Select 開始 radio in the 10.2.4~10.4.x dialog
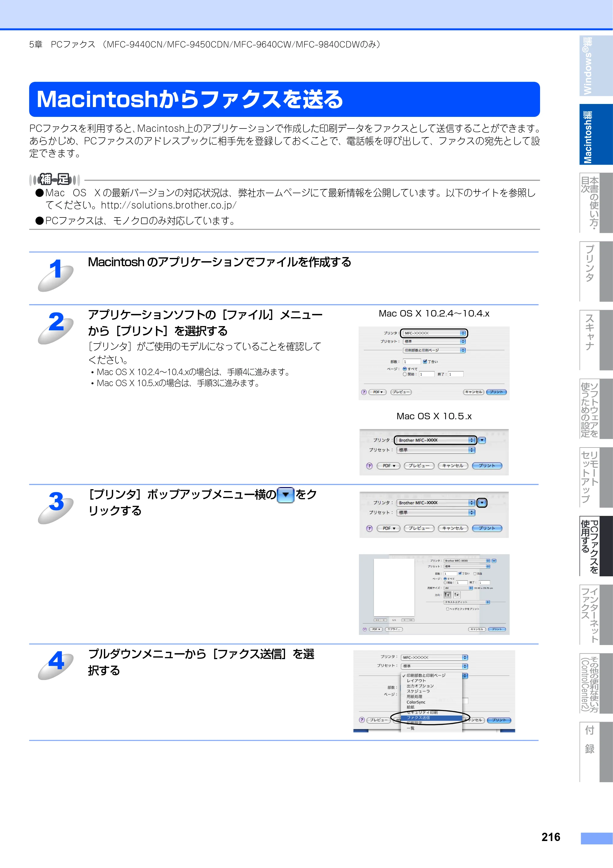 405,374
